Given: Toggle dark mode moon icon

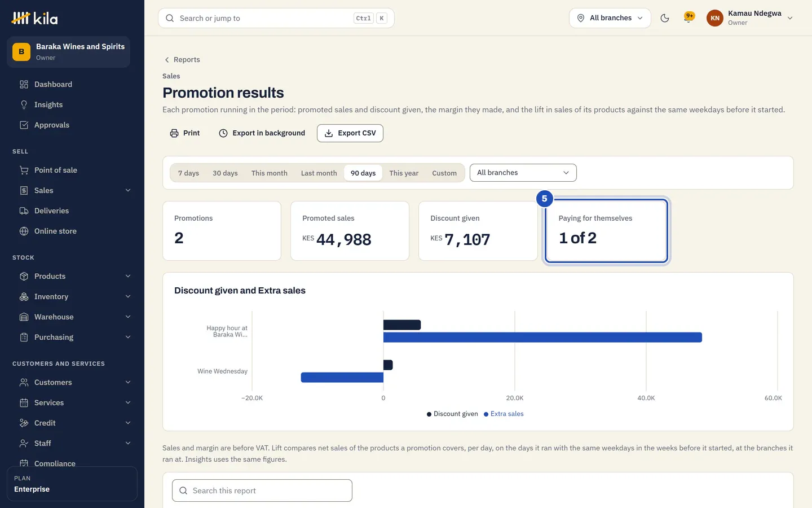Looking at the screenshot, I should coord(665,18).
